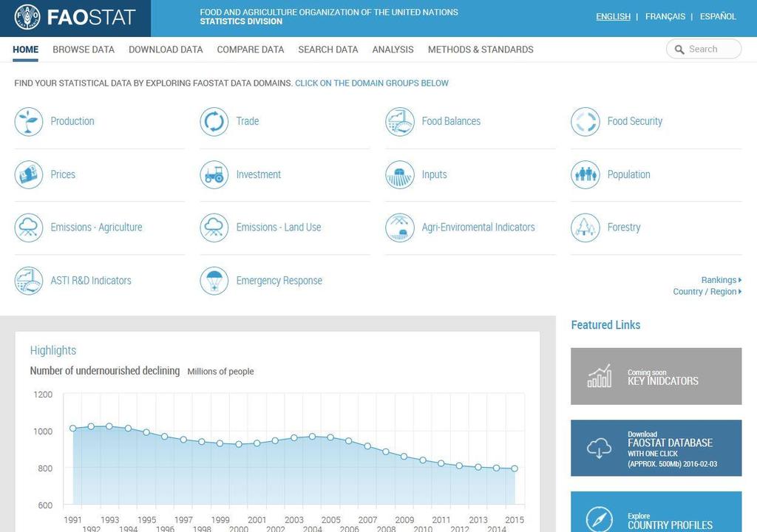The image size is (757, 532).
Task: Go to METHODS & STANDARDS menu item
Action: pos(481,50)
